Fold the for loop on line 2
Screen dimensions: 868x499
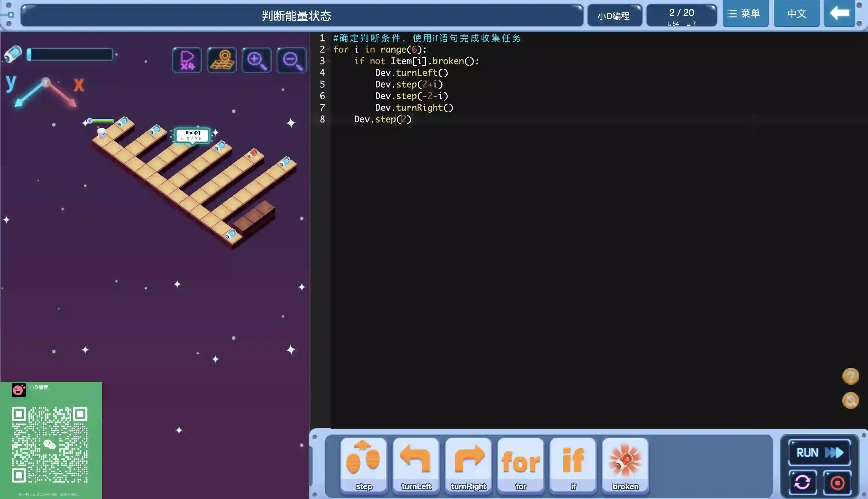[x=328, y=49]
